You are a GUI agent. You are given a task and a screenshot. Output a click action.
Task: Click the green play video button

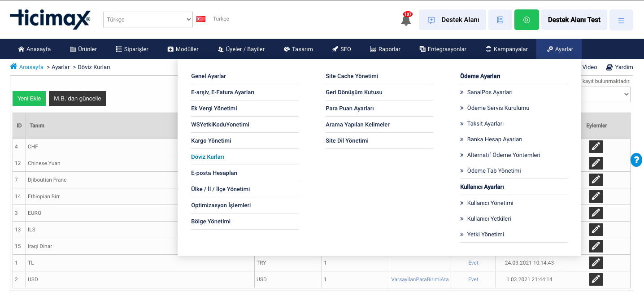527,20
